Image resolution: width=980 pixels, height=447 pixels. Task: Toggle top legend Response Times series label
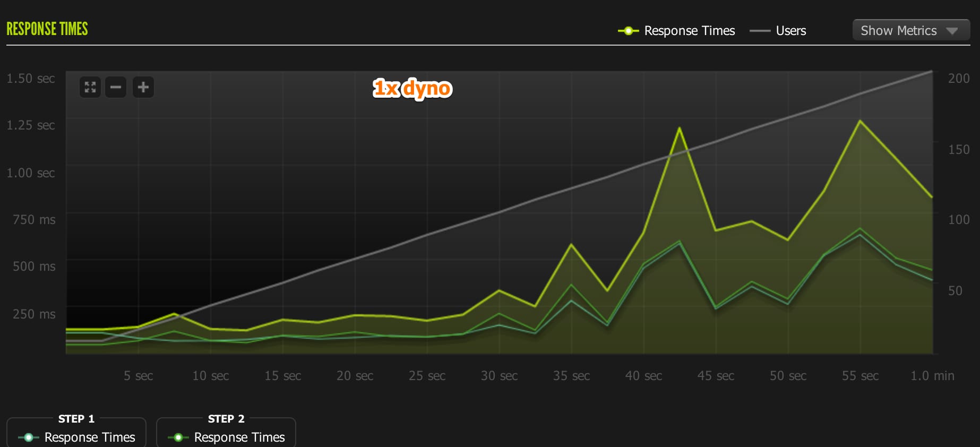point(689,31)
